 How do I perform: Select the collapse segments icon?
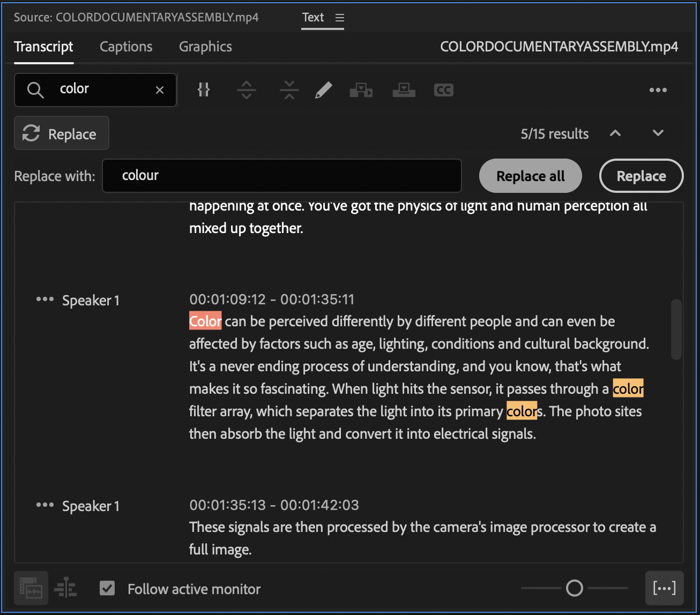pos(289,89)
